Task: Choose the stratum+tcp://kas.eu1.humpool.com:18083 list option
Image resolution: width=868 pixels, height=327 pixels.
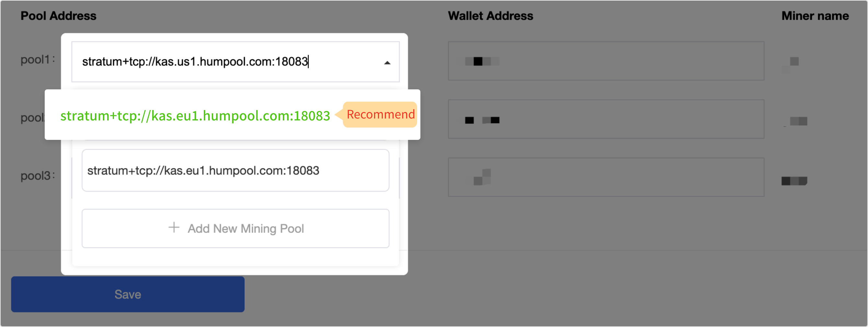Action: [x=235, y=170]
